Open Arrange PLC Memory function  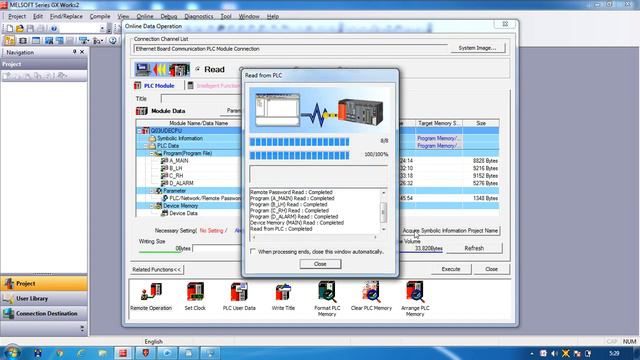click(415, 299)
